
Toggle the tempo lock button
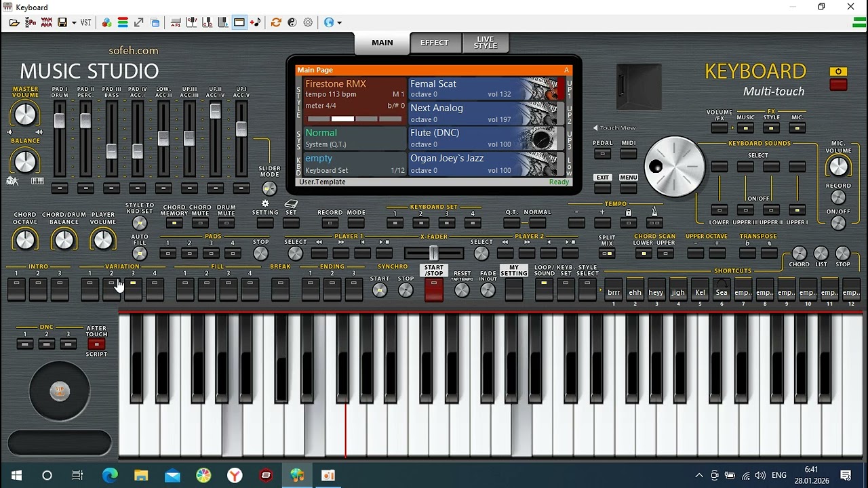629,222
